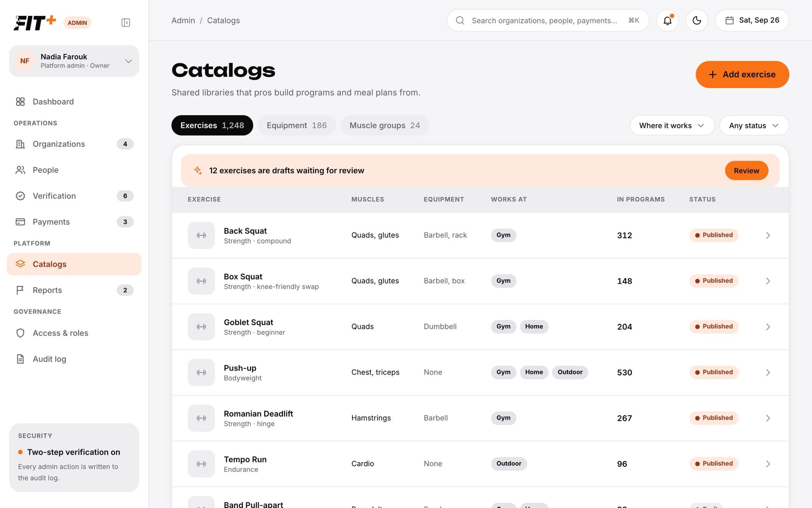
Task: Expand Nadia Farouk account switcher
Action: (x=74, y=61)
